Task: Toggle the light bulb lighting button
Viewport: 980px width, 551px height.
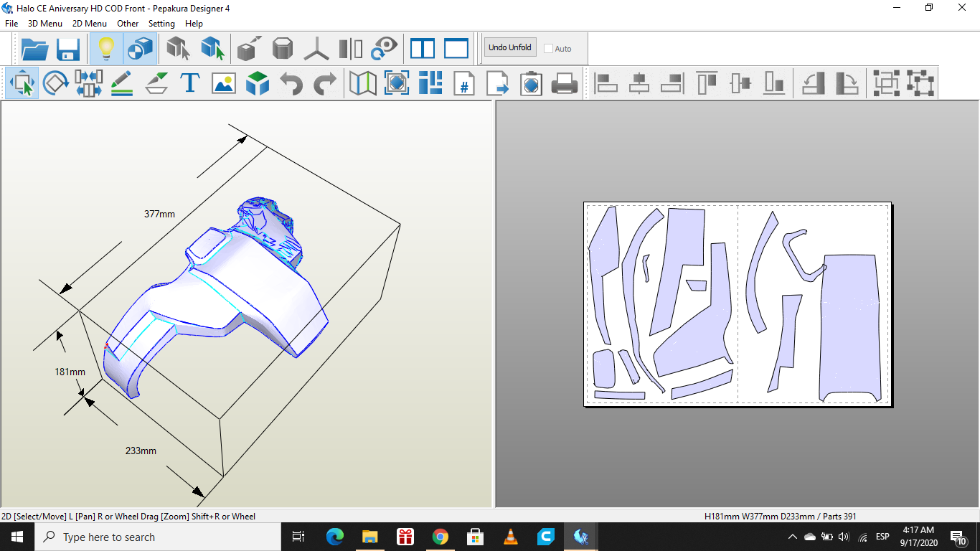Action: click(x=106, y=49)
